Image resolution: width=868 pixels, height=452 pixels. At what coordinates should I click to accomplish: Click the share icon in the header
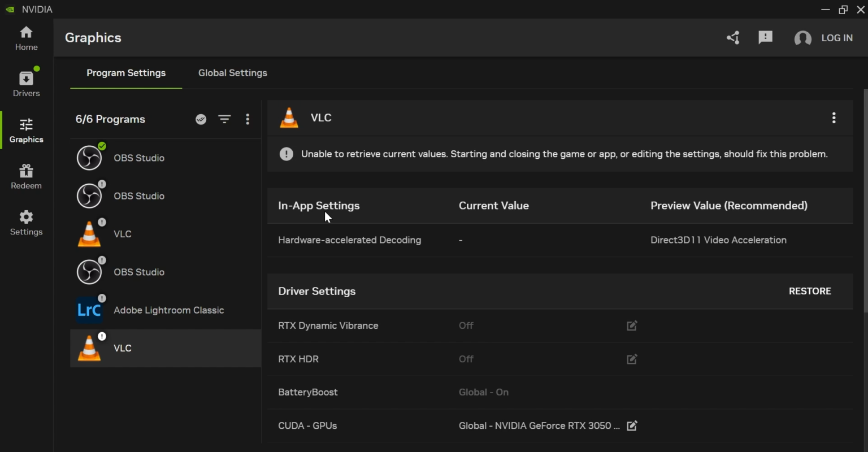(733, 37)
